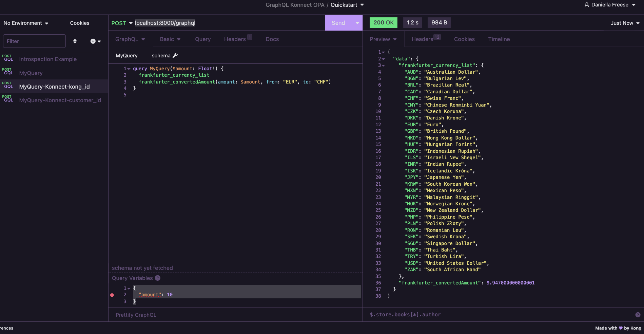Click the MyQuery operation name
Viewport: 644px width, 334px height.
tap(126, 55)
